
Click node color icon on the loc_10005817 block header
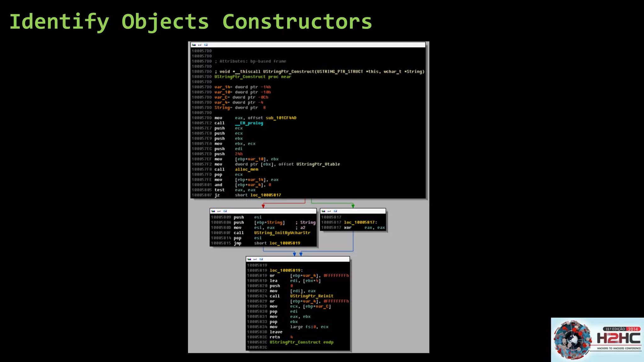324,211
